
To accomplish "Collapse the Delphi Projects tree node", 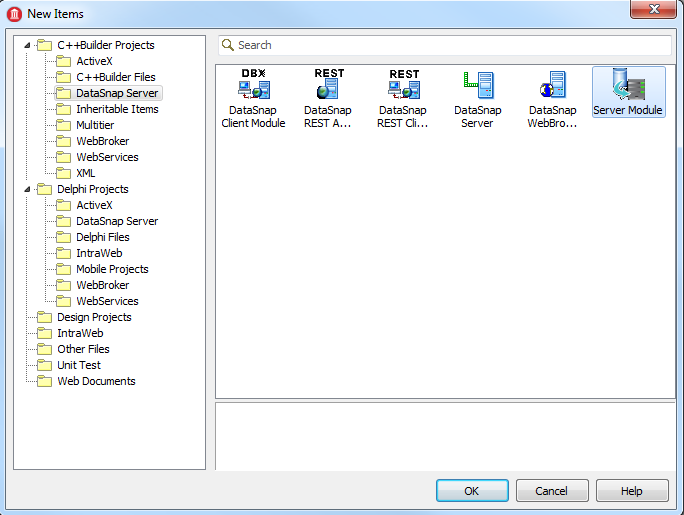I will tap(27, 189).
